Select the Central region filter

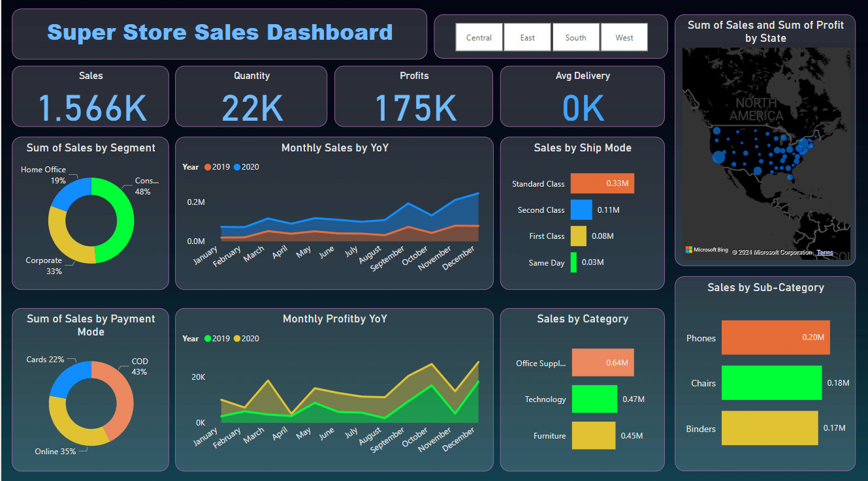click(479, 37)
